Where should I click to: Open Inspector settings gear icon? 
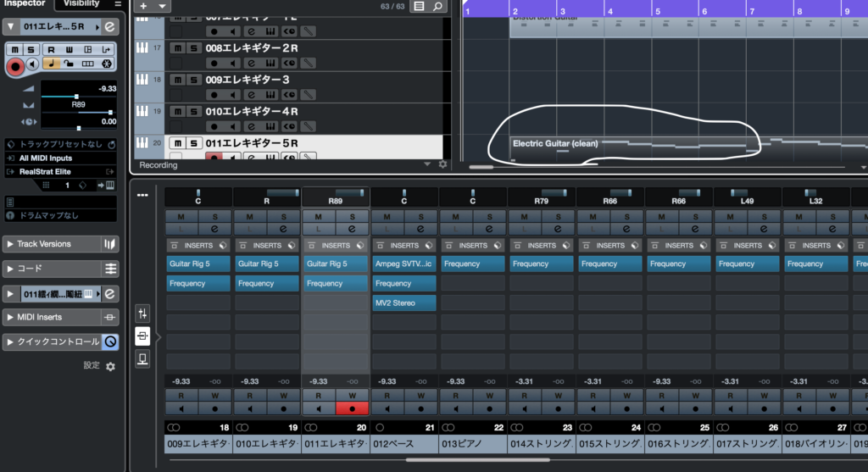(x=110, y=366)
